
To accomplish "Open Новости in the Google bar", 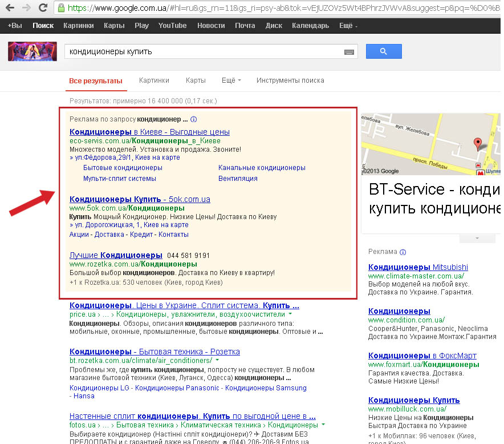I will (211, 26).
